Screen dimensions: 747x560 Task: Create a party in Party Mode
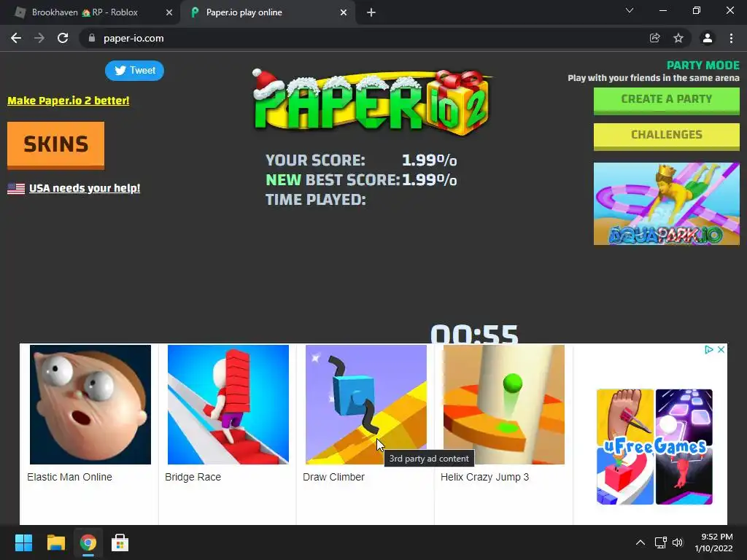667,100
